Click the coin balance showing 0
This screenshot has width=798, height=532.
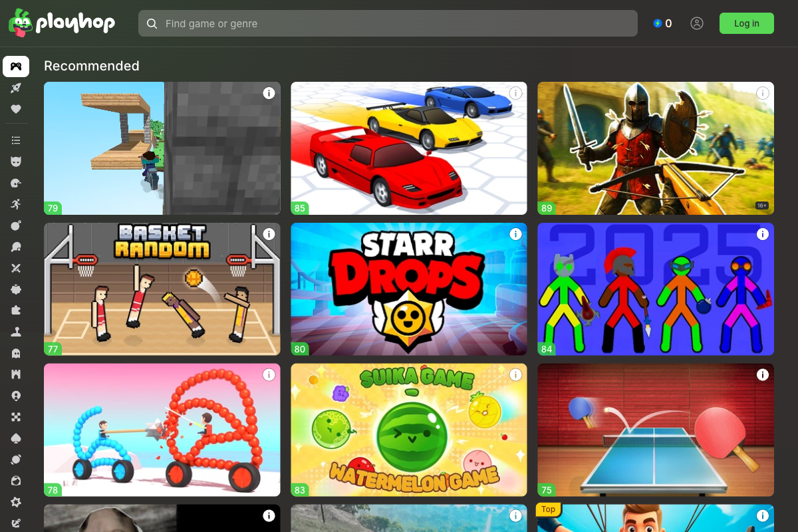point(662,23)
